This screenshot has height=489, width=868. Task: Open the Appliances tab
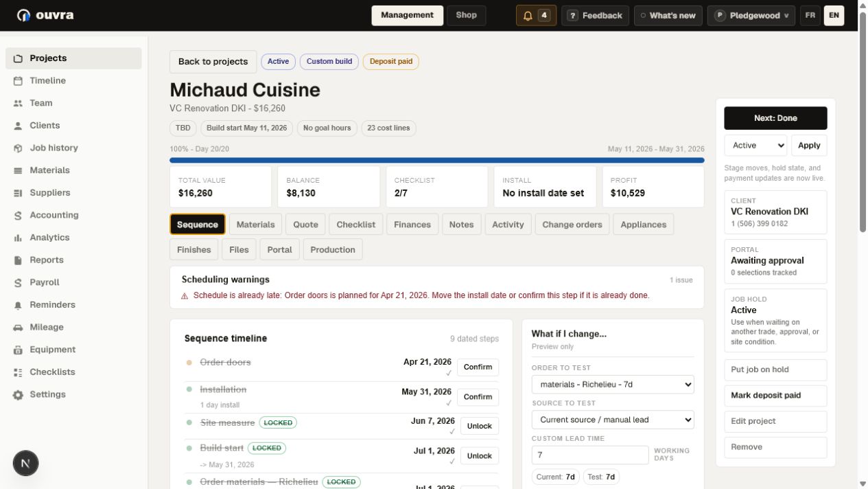point(644,225)
